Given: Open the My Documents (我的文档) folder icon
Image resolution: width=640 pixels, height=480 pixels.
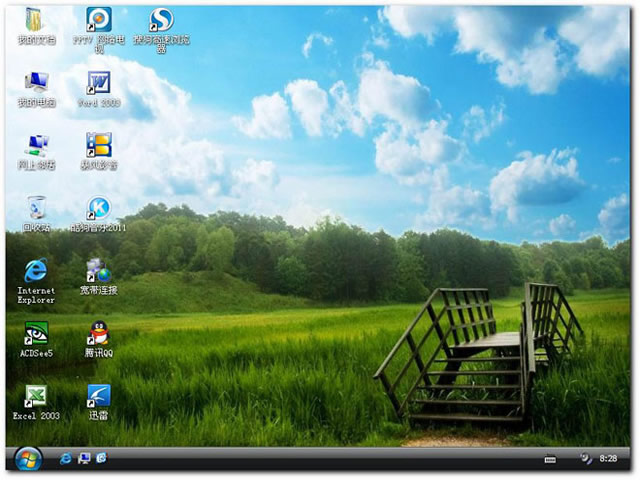Looking at the screenshot, I should tap(35, 21).
